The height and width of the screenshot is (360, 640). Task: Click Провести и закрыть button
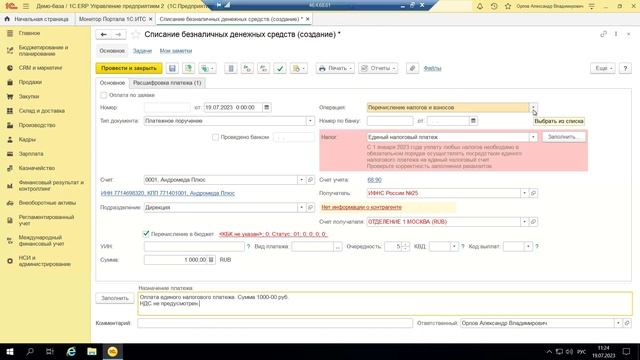(129, 68)
